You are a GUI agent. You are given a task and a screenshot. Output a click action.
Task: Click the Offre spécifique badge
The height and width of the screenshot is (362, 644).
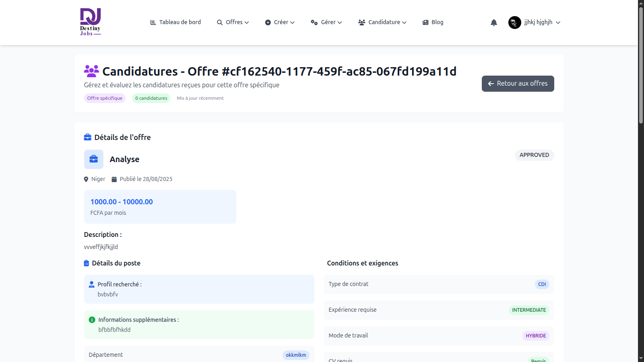click(105, 98)
